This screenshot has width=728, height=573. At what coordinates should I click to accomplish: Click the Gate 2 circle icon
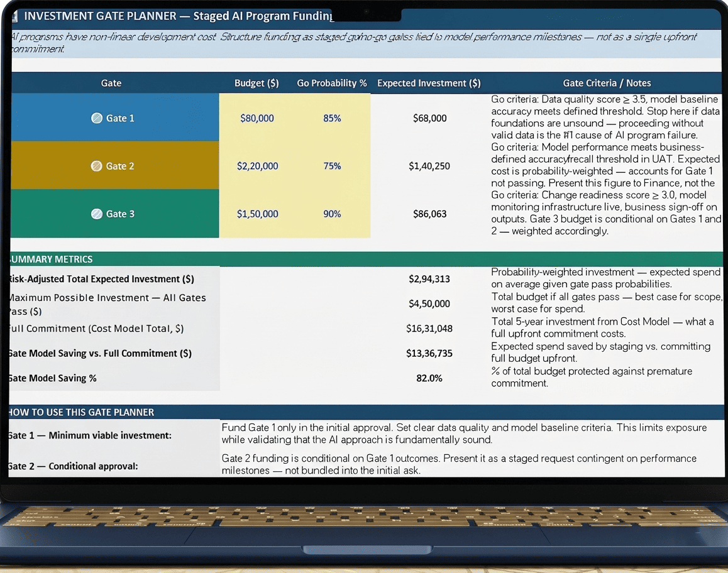coord(97,166)
